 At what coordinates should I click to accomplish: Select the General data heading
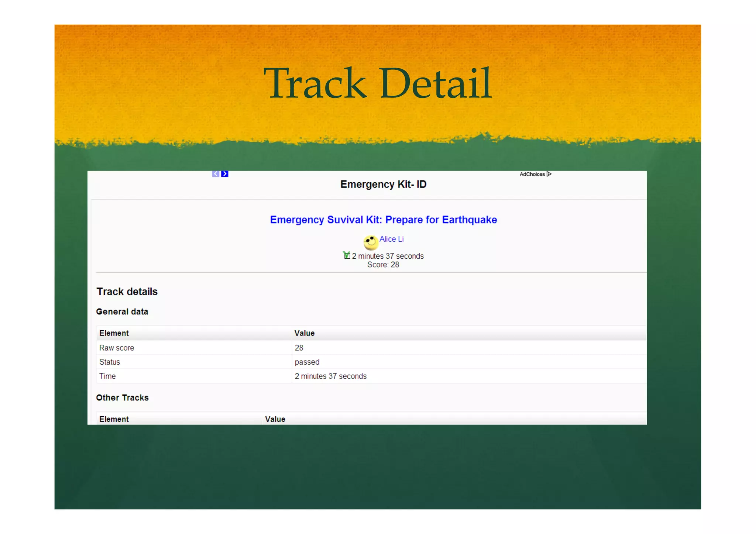coord(122,311)
